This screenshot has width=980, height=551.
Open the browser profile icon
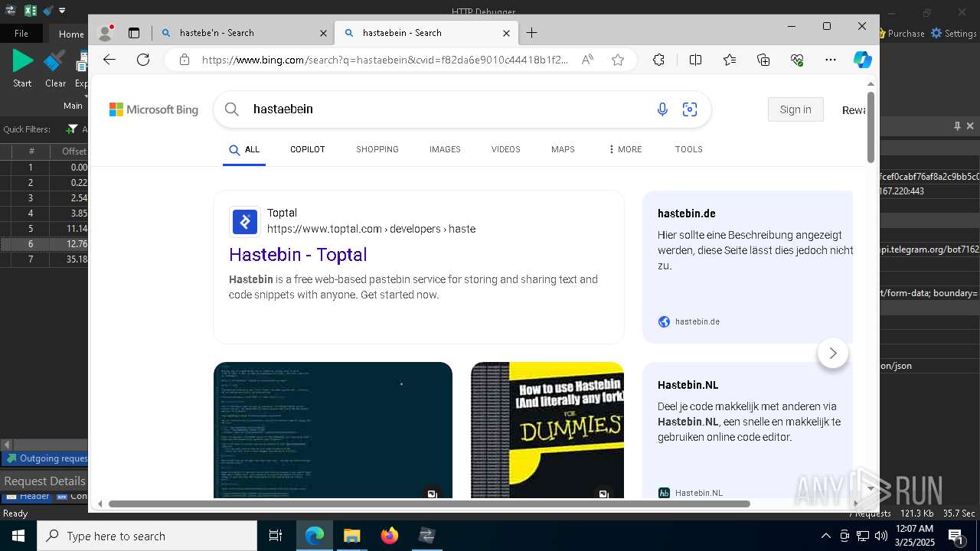(106, 33)
